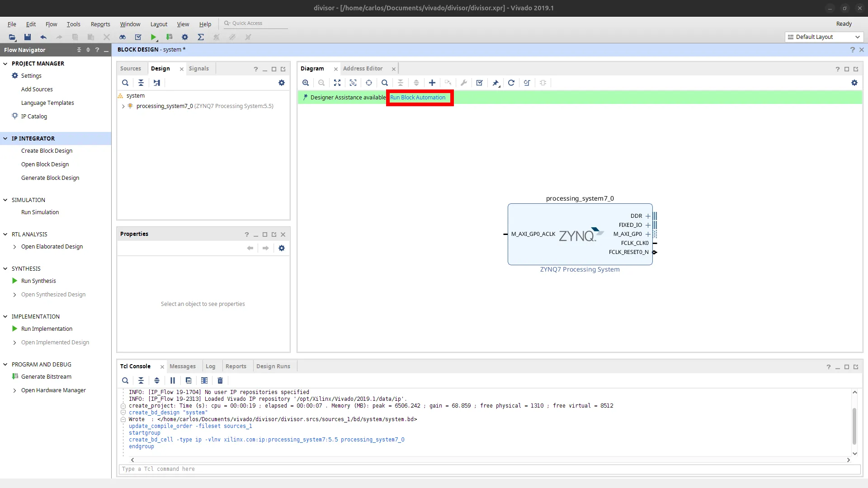Undo the last action
This screenshot has width=868, height=488.
coord(43,37)
